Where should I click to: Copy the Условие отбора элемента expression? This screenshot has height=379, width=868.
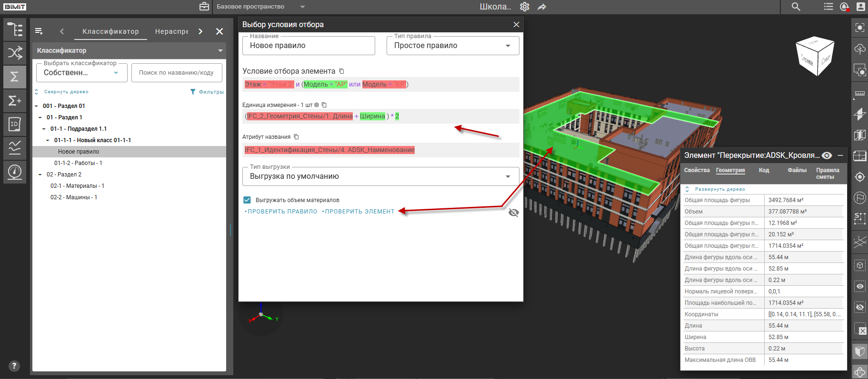[x=341, y=71]
